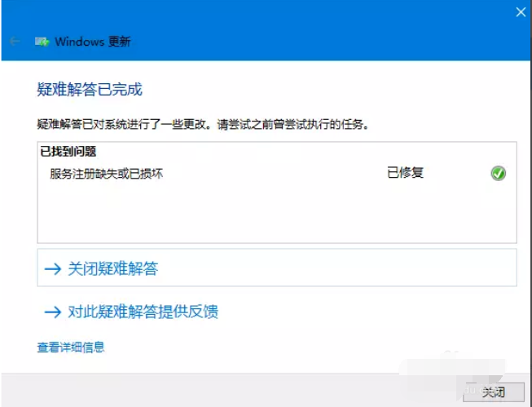Open 查看详细信息 link
This screenshot has width=532, height=407.
point(71,347)
